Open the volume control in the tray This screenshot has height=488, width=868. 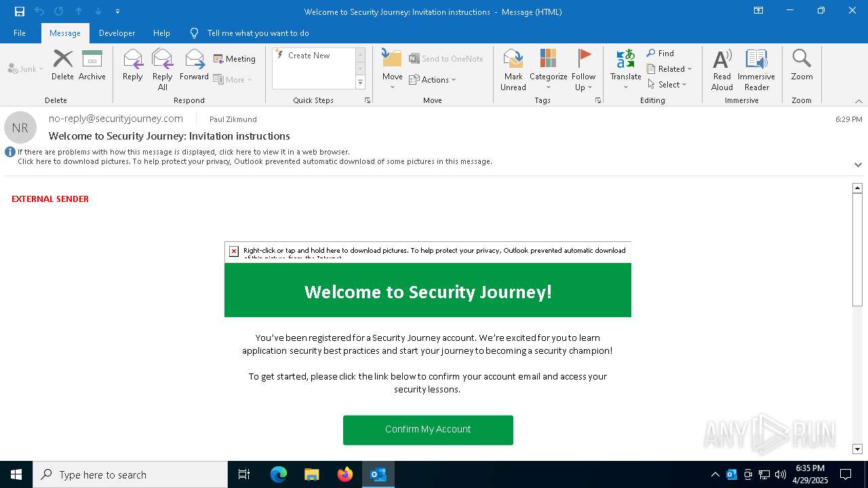[780, 474]
